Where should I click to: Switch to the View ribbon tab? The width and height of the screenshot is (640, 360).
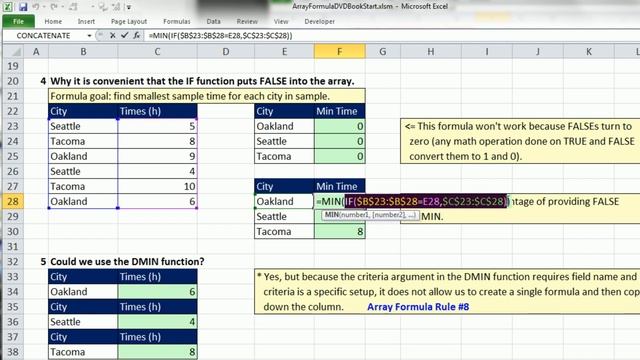pos(281,21)
